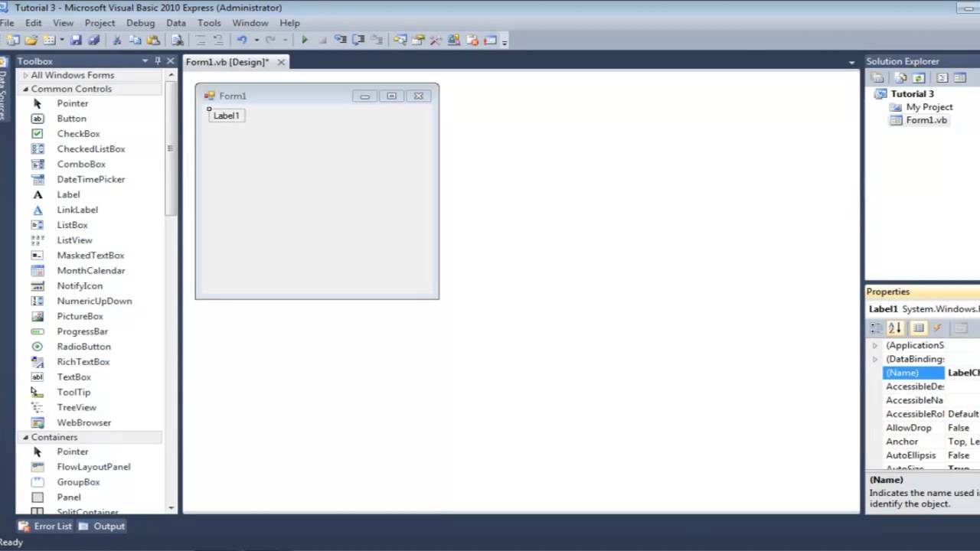The height and width of the screenshot is (551, 980).
Task: Click Show All Files icon in Solution Explorer
Action: pos(900,78)
